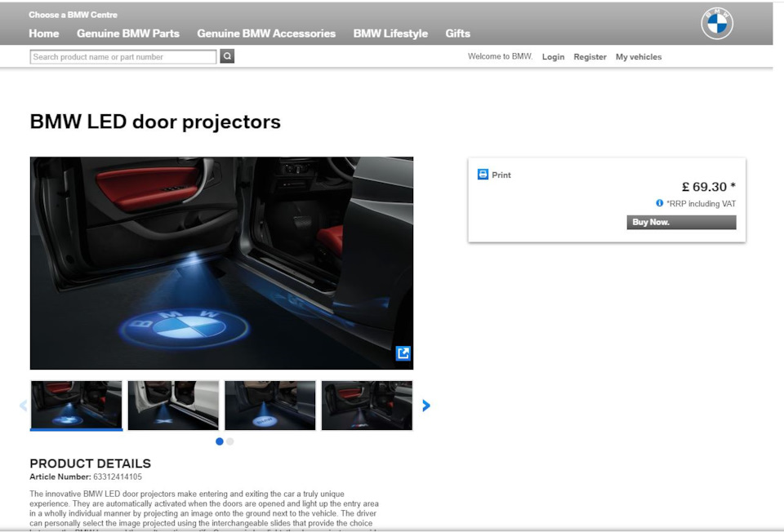The image size is (784, 532).
Task: Open Genuine BMW Parts menu
Action: (x=128, y=33)
